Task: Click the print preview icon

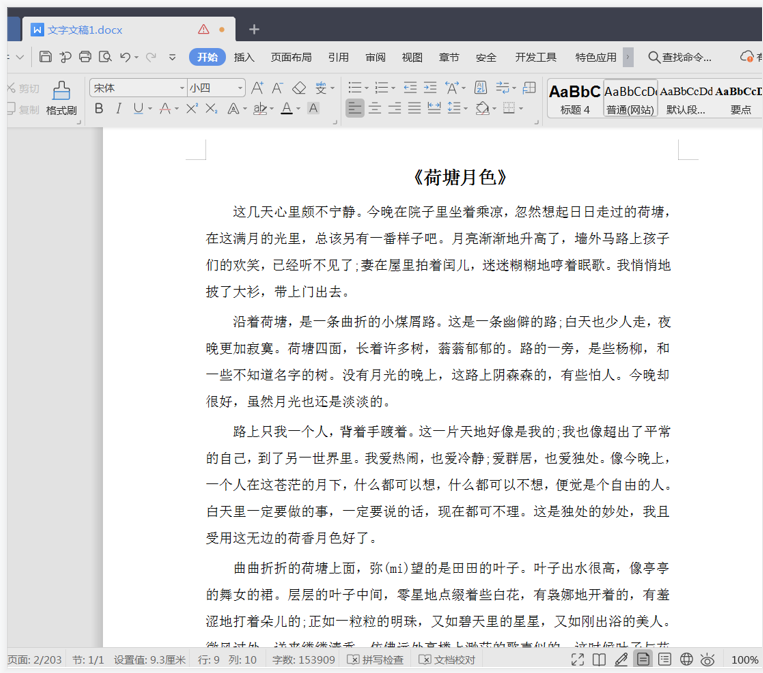Action: [x=105, y=57]
